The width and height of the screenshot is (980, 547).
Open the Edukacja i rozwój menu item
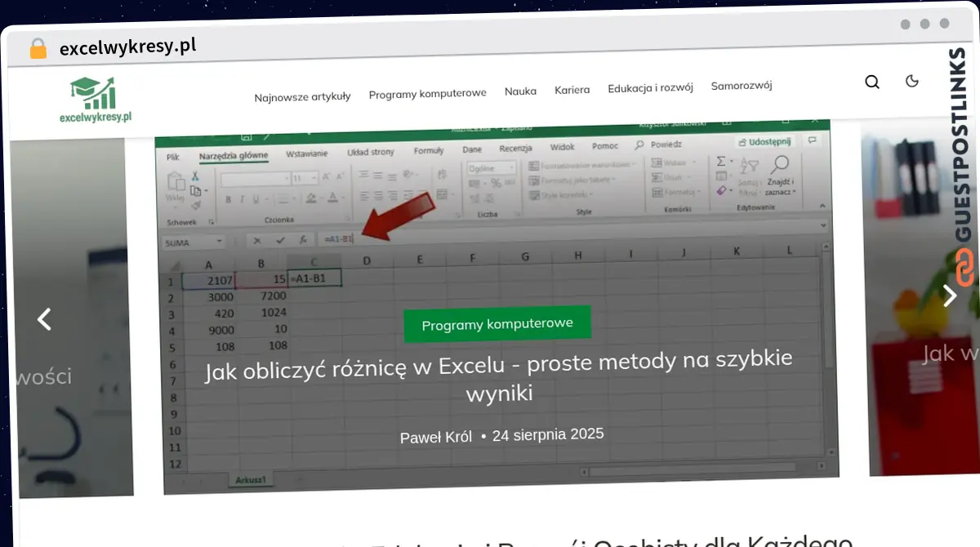(650, 88)
